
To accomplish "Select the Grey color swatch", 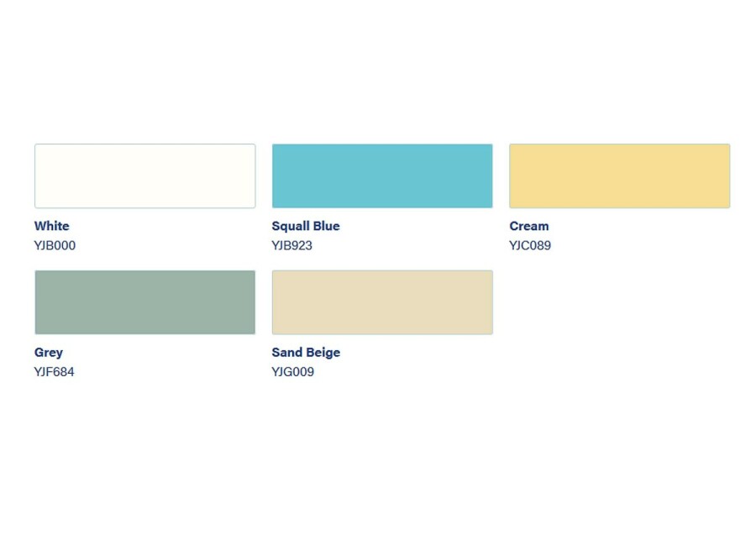I will (145, 302).
